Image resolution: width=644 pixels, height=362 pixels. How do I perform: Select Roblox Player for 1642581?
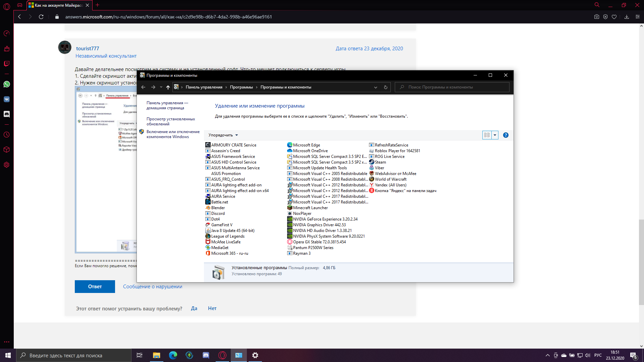click(394, 151)
